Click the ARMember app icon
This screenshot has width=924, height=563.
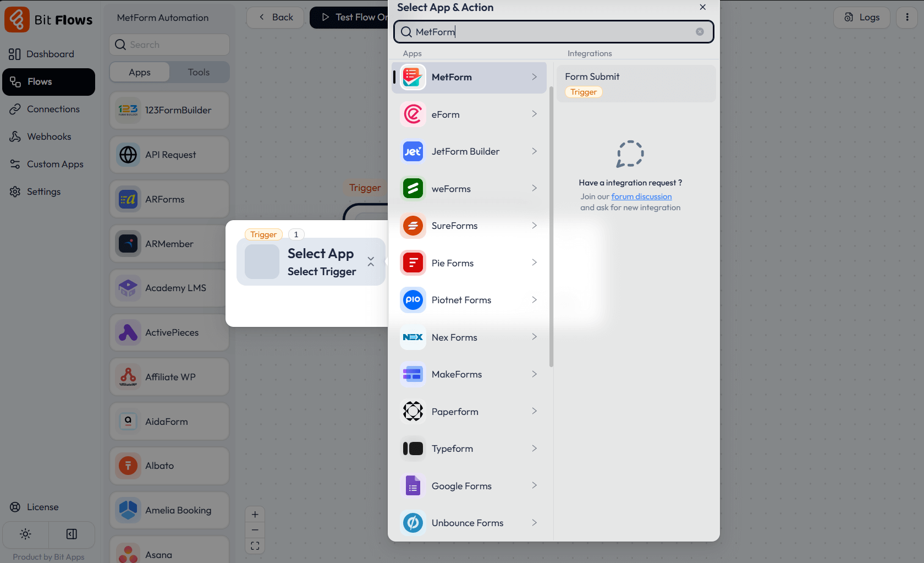click(x=128, y=244)
